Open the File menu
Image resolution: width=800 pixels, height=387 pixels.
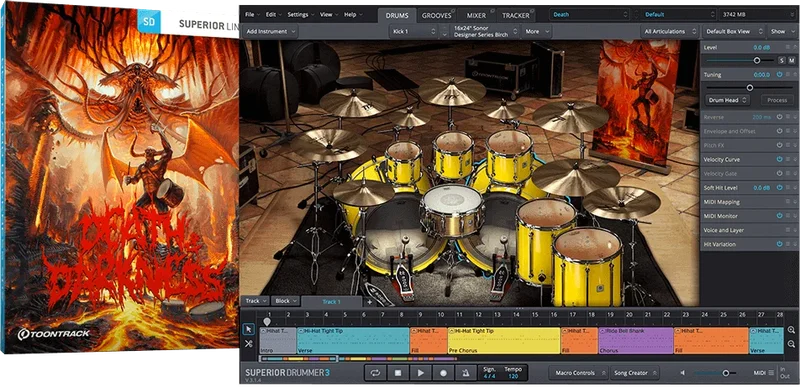coord(252,15)
